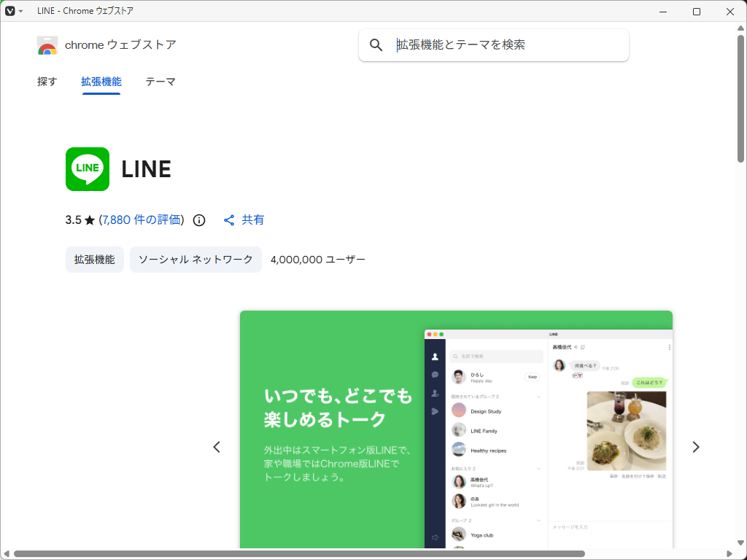Show previous screenshot with left arrow
Viewport: 747px width, 560px height.
coord(217,447)
